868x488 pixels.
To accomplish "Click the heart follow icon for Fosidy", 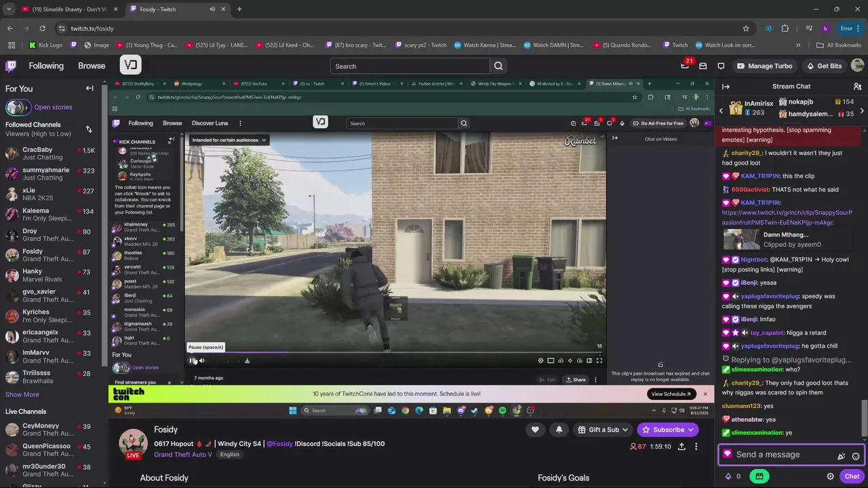I will pyautogui.click(x=535, y=429).
